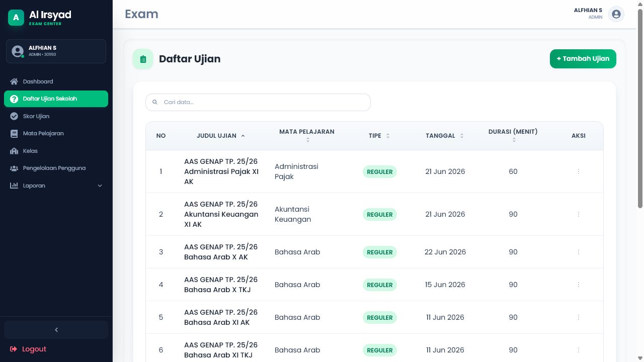Click the ALFHIAN S sidebar user card

(56, 51)
